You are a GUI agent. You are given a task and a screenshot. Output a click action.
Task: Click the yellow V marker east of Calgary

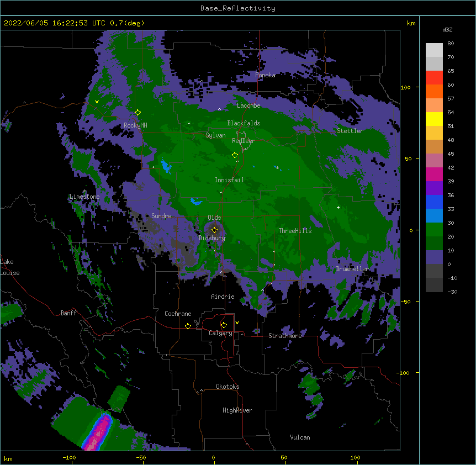(237, 323)
